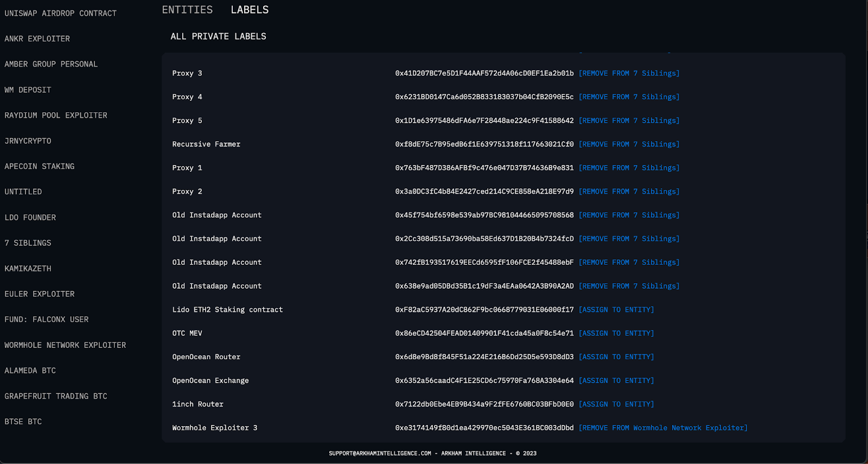868x464 pixels.
Task: Open KAMIKAZETH sidebar entry
Action: point(28,268)
